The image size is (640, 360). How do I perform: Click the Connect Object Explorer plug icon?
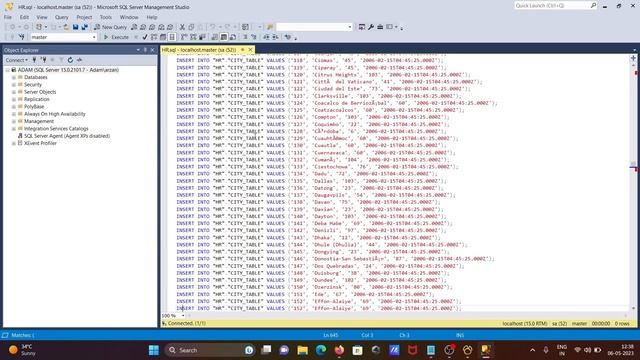(x=34, y=60)
